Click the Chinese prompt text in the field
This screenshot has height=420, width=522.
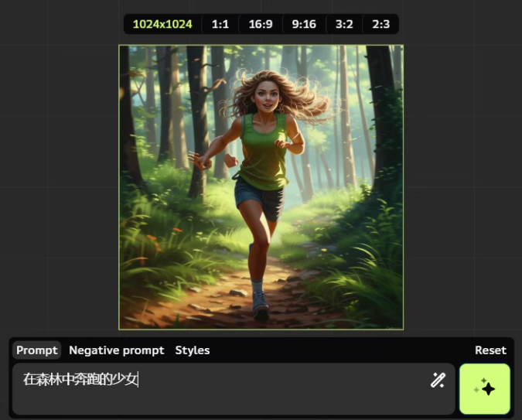80,380
